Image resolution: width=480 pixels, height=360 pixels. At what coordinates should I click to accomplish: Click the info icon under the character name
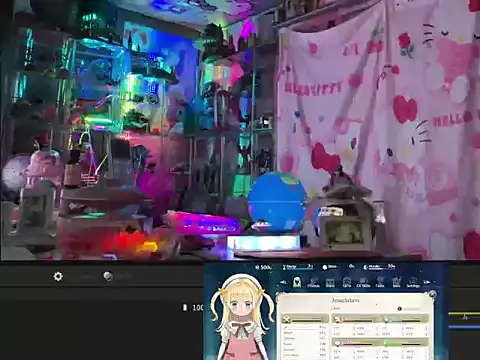point(399,309)
